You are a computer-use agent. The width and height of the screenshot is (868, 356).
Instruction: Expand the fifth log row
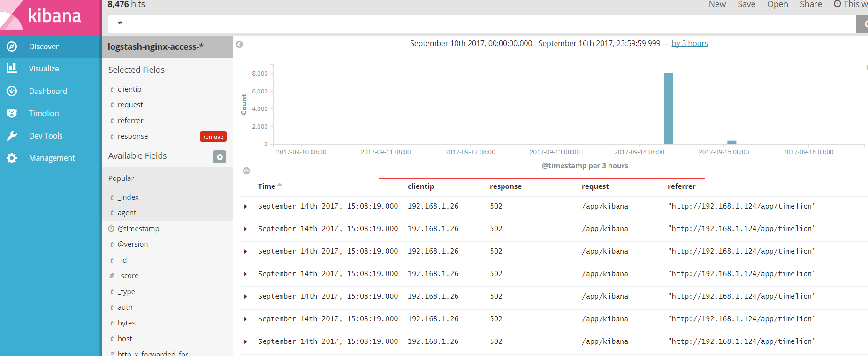(245, 297)
